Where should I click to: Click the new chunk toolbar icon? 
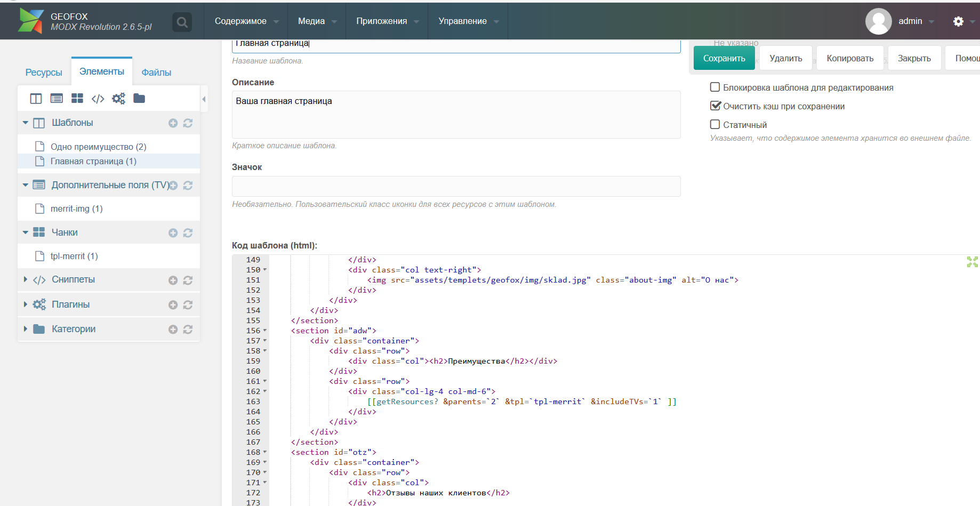(x=77, y=99)
